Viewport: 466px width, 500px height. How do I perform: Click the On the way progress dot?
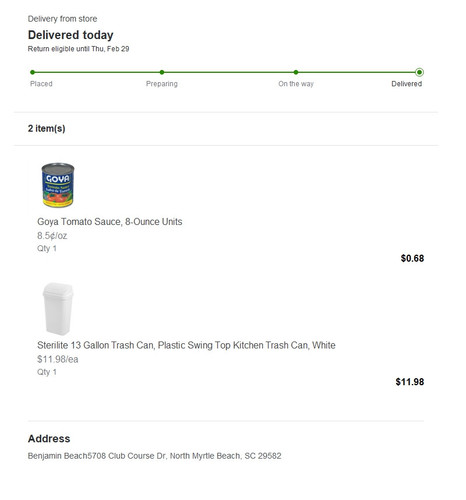point(296,72)
